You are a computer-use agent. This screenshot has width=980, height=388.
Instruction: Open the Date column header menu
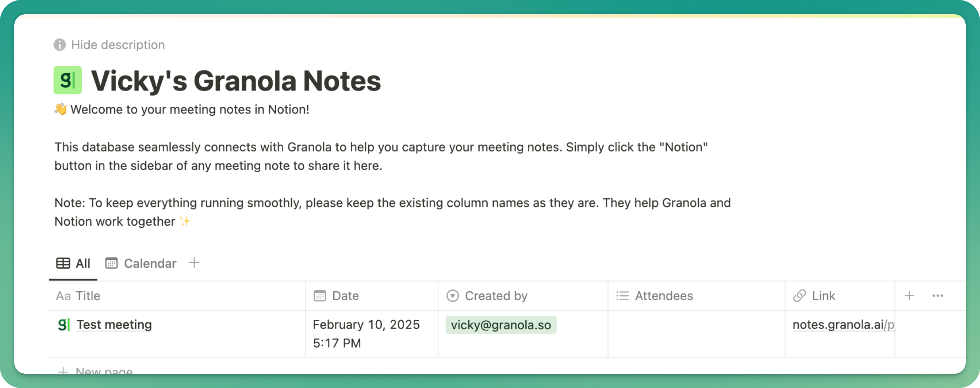coord(372,296)
